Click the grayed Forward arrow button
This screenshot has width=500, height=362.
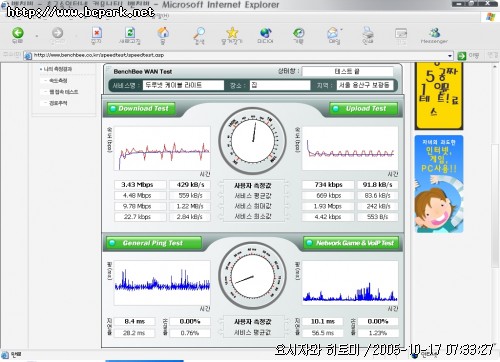coord(57,33)
